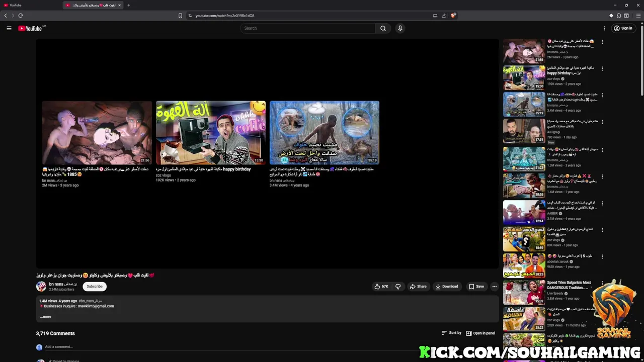Open sidebar video with 21:56 thumbnail at top

tap(524, 51)
